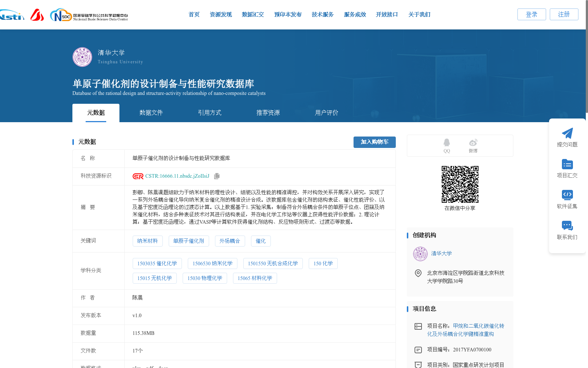This screenshot has height=368, width=588.
Task: Click the 注册 button
Action: (564, 14)
